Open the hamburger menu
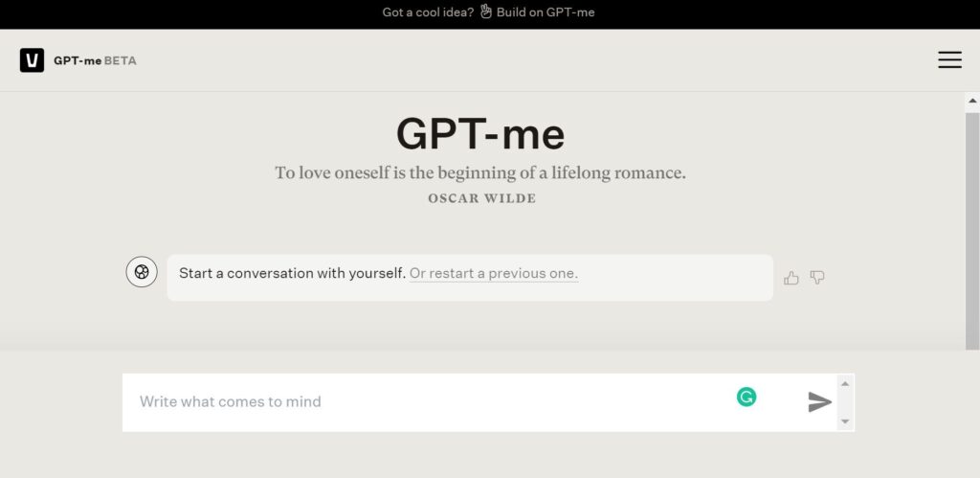Image resolution: width=980 pixels, height=478 pixels. tap(949, 60)
